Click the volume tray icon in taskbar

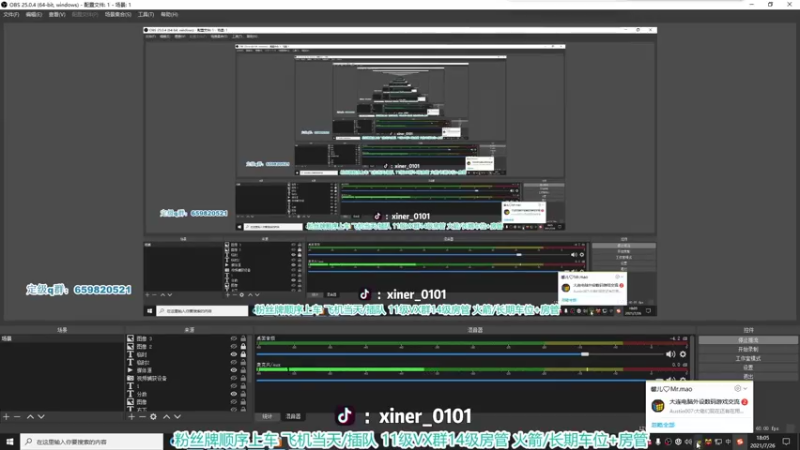click(688, 442)
